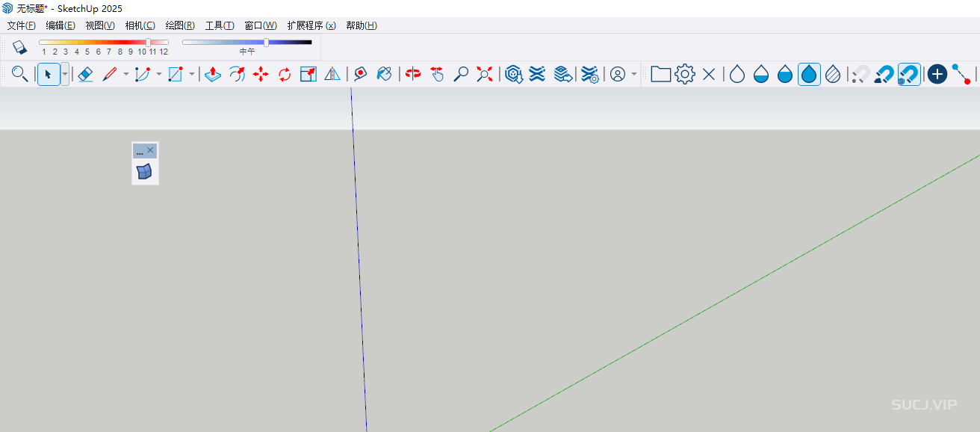
Task: Toggle the gray faded magnet snap
Action: point(861,74)
